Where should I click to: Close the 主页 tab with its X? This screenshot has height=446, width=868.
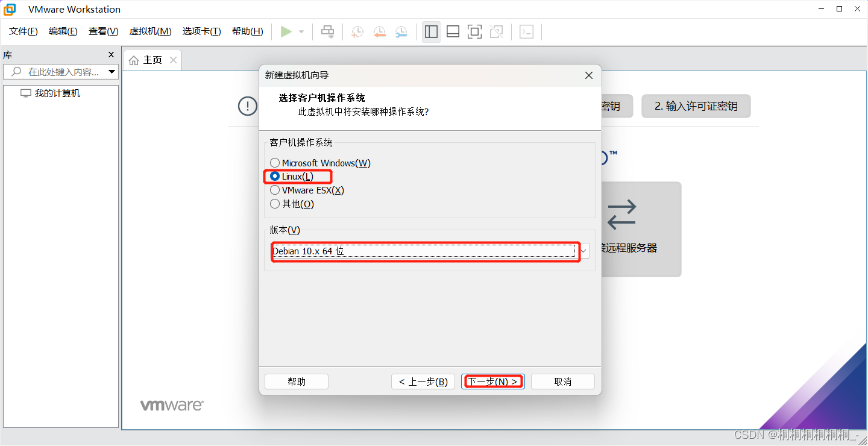(x=174, y=60)
